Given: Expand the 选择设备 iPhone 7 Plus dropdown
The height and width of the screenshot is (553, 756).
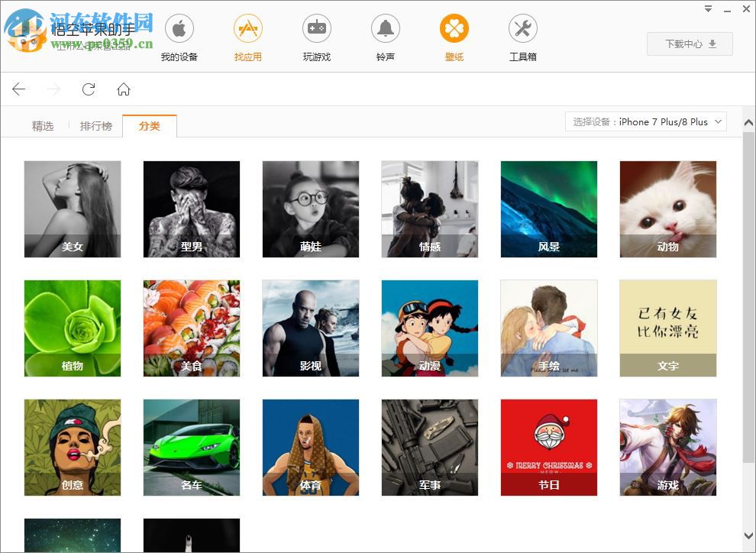Looking at the screenshot, I should (x=645, y=122).
